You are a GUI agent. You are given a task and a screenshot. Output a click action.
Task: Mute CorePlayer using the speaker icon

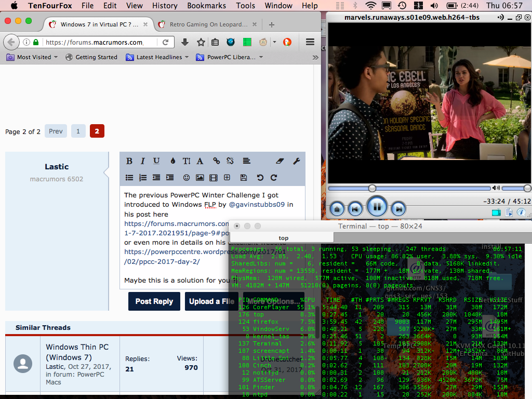[x=496, y=188]
